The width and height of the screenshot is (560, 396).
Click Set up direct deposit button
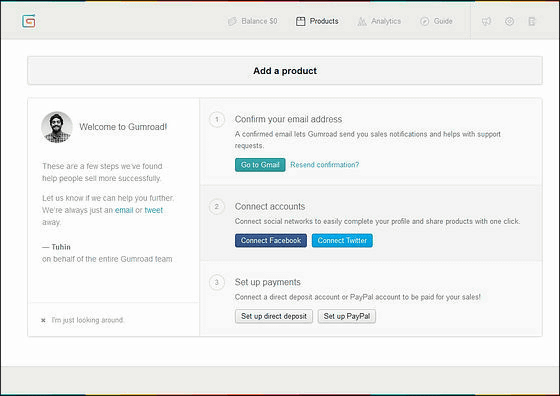[274, 316]
